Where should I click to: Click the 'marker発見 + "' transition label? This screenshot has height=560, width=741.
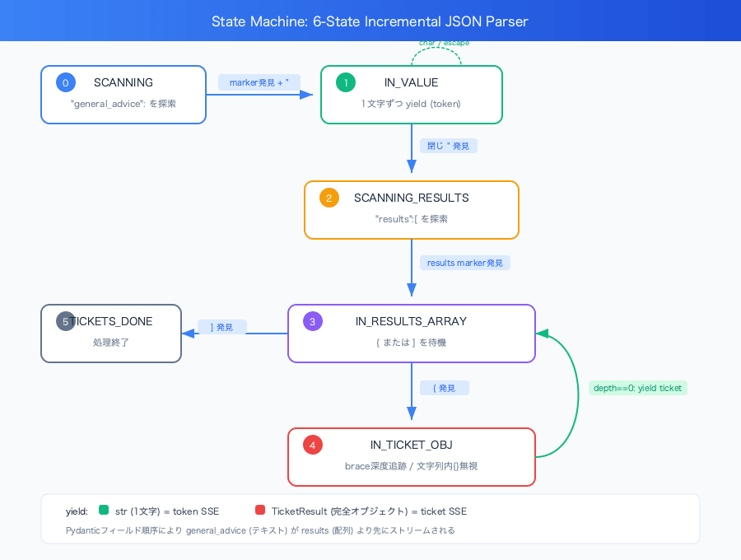(x=259, y=82)
